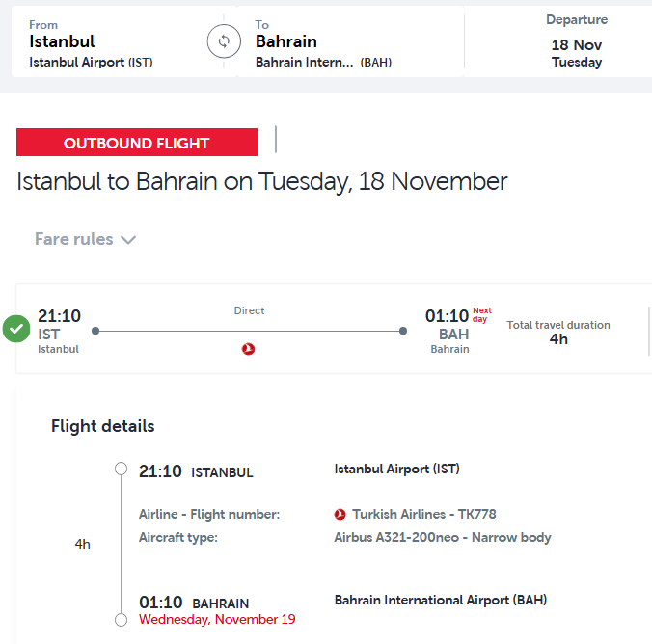Click the red Wednesday, November 19 date
The width and height of the screenshot is (652, 644).
[x=217, y=619]
